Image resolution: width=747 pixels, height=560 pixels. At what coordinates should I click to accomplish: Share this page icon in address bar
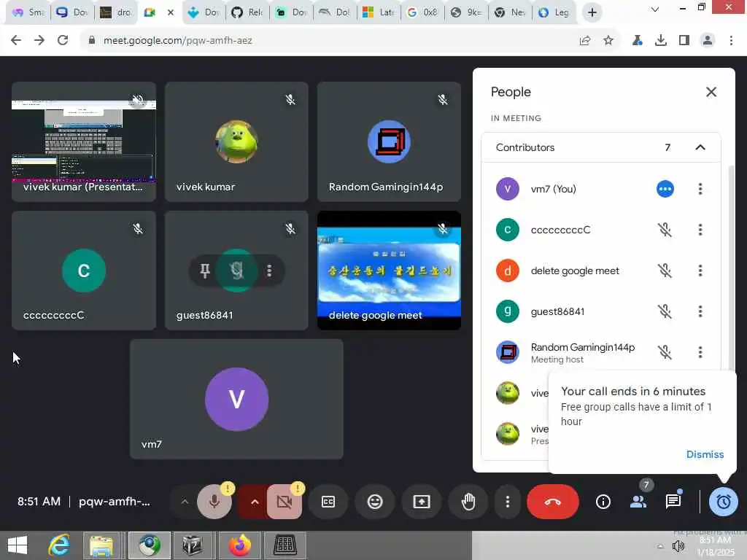click(x=585, y=41)
